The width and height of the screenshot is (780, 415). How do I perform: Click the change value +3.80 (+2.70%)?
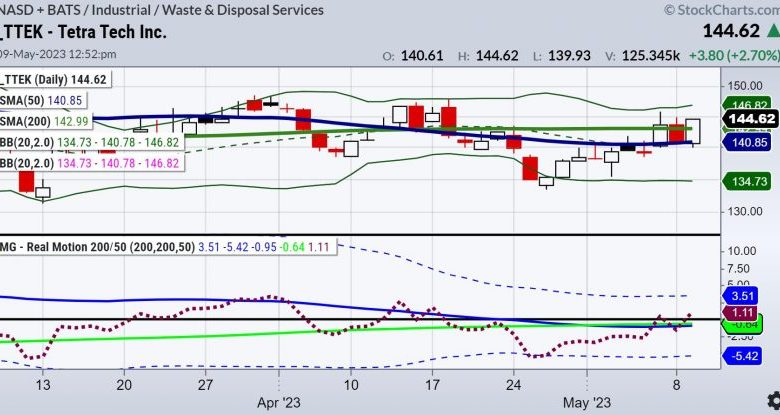[x=734, y=55]
